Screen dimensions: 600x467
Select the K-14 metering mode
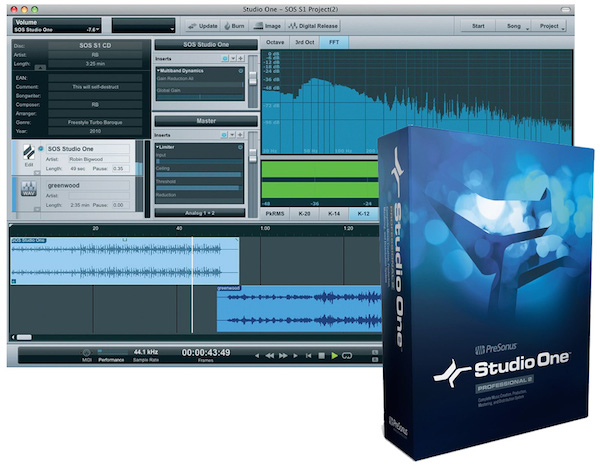(x=334, y=214)
